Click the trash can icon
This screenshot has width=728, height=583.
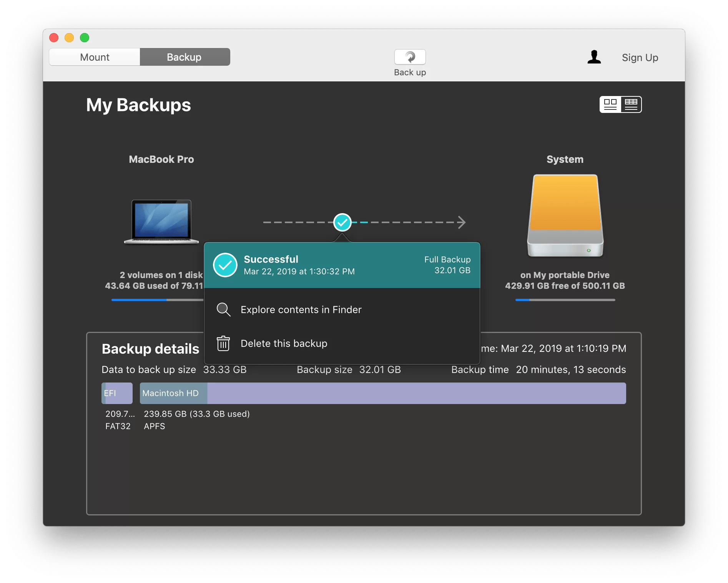point(223,343)
